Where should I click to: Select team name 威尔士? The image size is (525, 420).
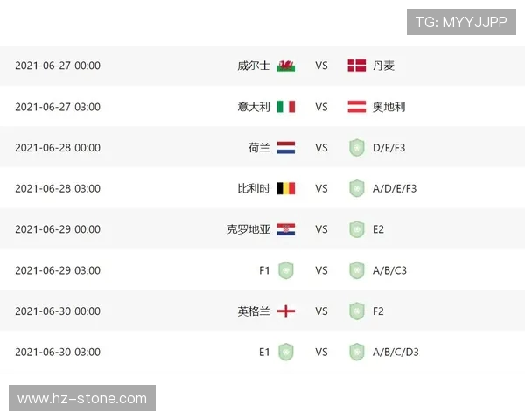point(254,66)
